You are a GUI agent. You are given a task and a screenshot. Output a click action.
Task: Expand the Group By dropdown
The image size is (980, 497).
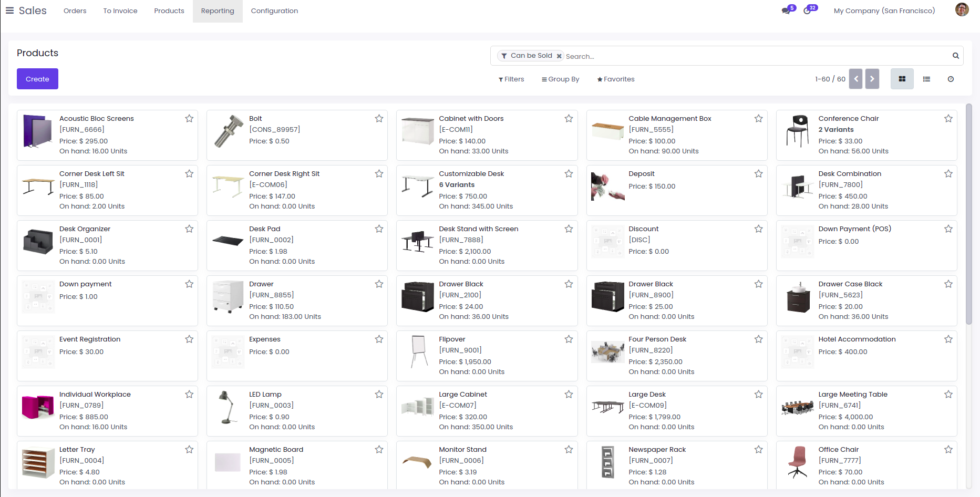coord(560,79)
